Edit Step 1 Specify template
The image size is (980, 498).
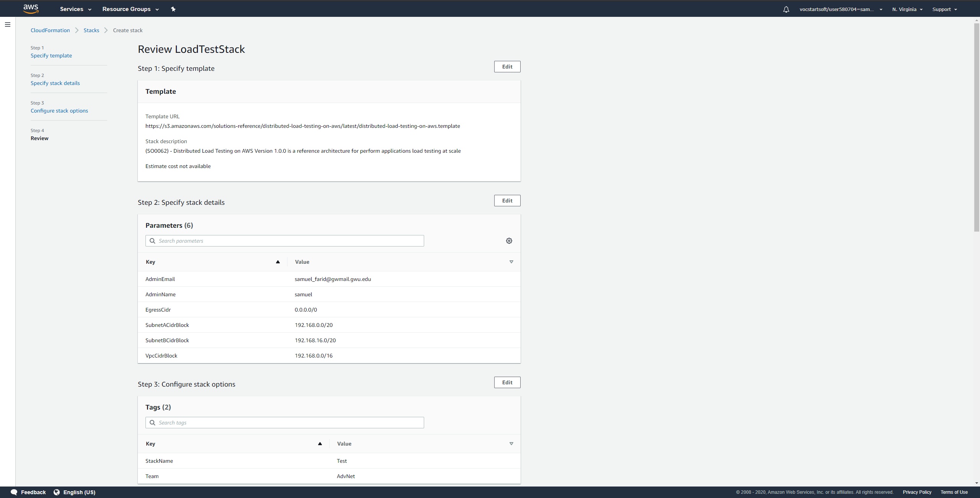[507, 67]
